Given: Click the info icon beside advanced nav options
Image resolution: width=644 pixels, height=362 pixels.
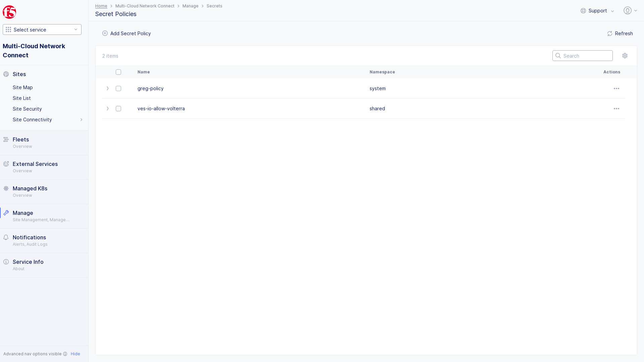Looking at the screenshot, I should 65,354.
